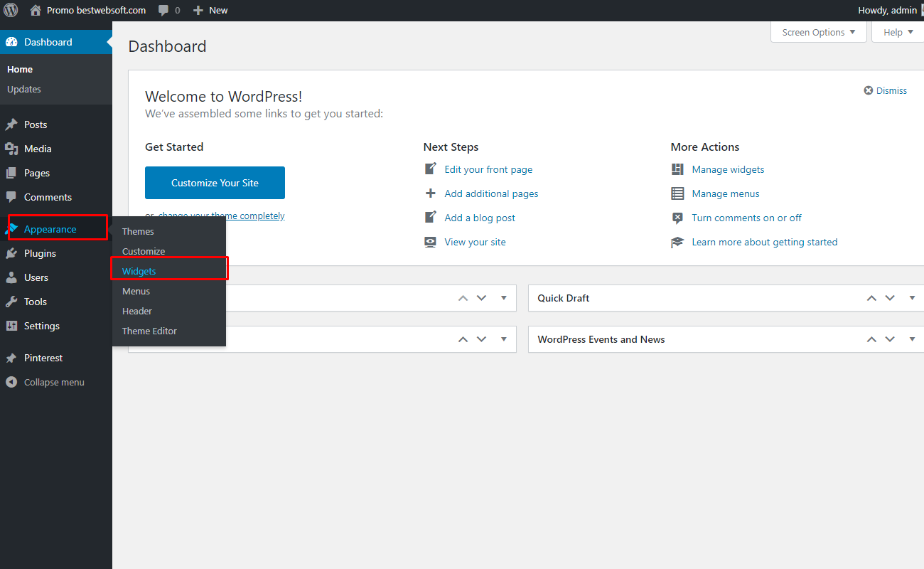Click the Settings sliders icon
The width and height of the screenshot is (924, 569).
point(11,326)
